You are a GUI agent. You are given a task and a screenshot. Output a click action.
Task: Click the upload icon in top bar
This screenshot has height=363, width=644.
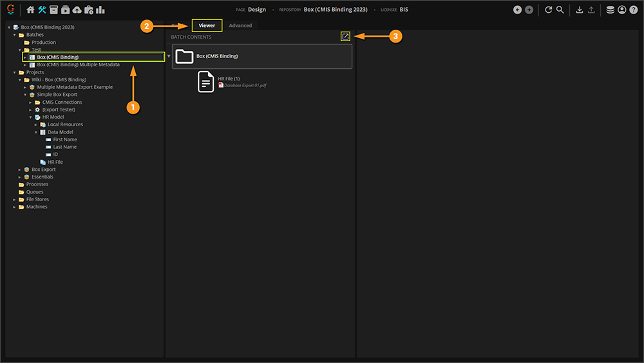click(591, 10)
